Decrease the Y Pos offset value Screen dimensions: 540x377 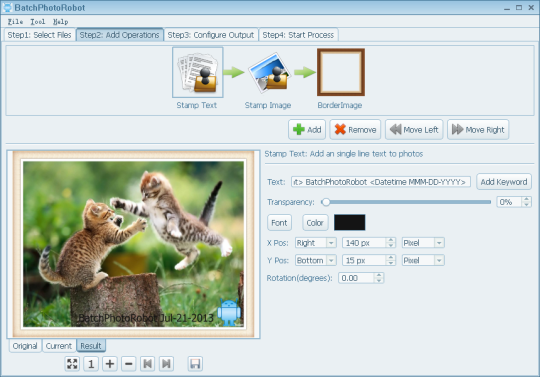(391, 263)
